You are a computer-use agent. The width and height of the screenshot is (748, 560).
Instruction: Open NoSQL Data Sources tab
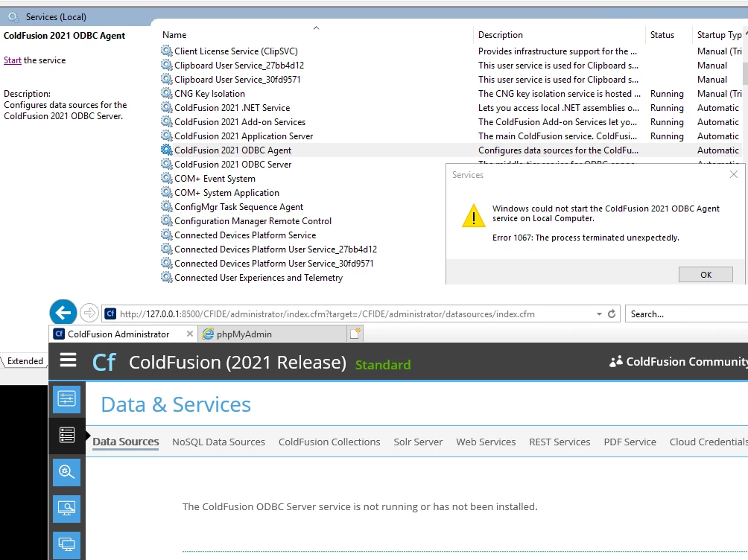218,442
